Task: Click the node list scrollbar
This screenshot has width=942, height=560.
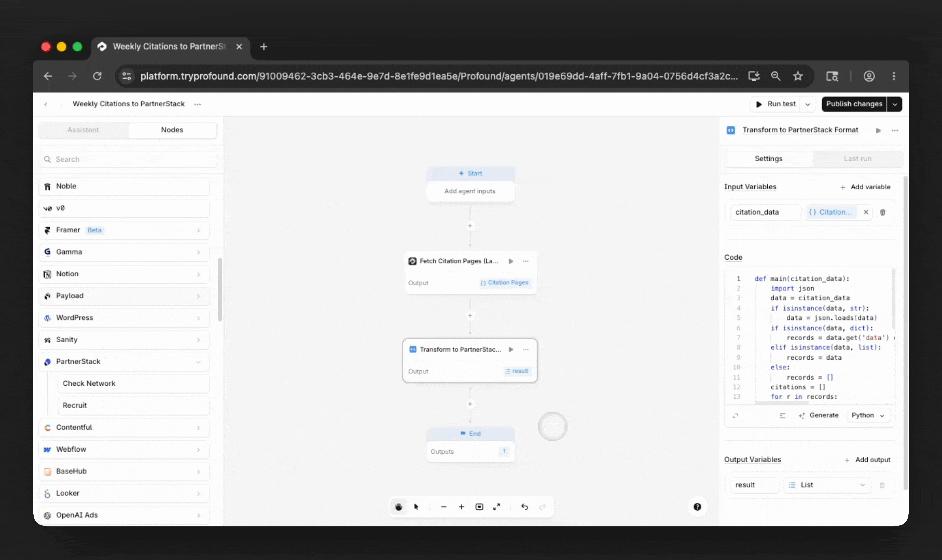Action: (x=220, y=289)
